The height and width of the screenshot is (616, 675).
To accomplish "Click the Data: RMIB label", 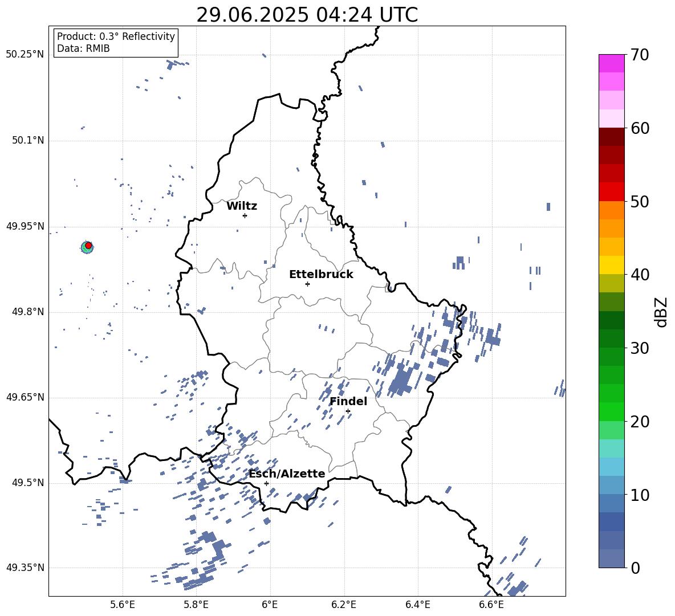I will point(83,48).
